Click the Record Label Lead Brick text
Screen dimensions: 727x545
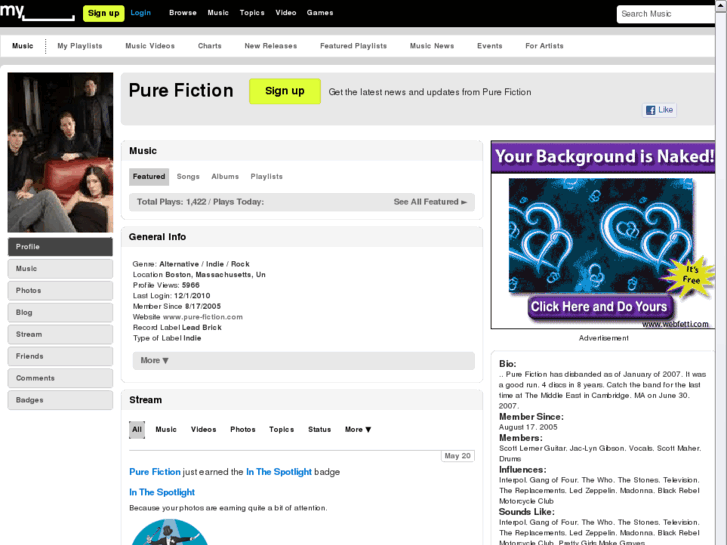point(177,327)
